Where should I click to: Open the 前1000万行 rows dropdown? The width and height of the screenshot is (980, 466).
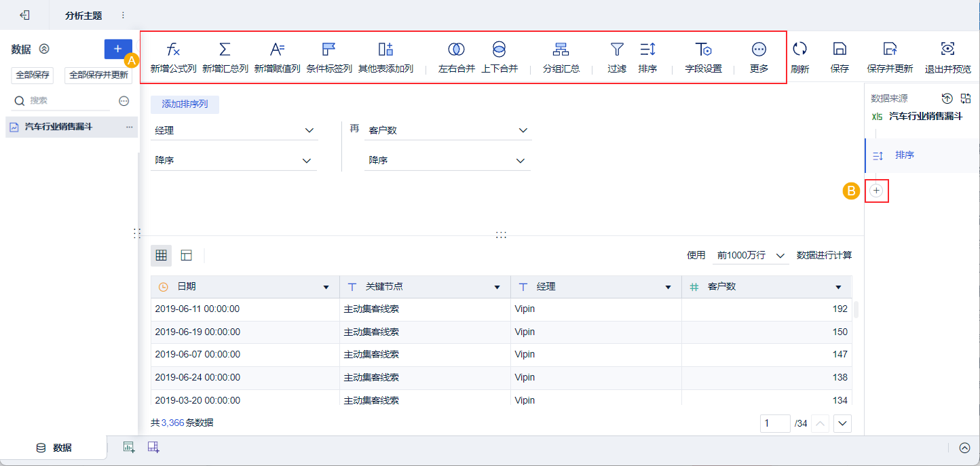(x=751, y=256)
